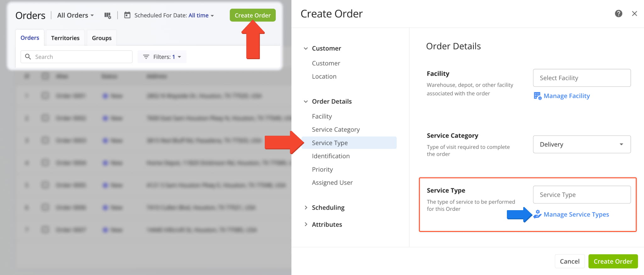This screenshot has height=275, width=644.
Task: Click the Select Facility input field
Action: pyautogui.click(x=582, y=78)
